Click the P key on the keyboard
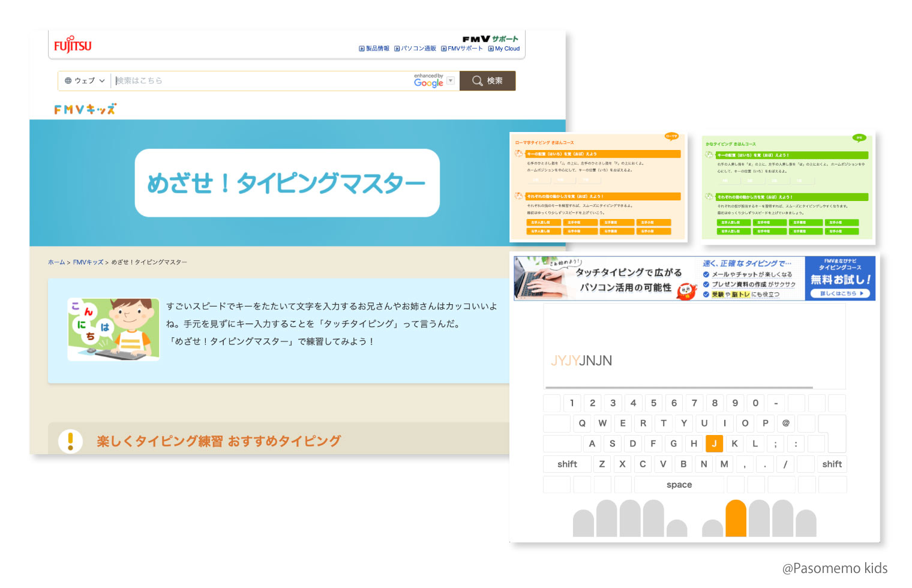Screen dimensions: 912x588 click(x=766, y=423)
